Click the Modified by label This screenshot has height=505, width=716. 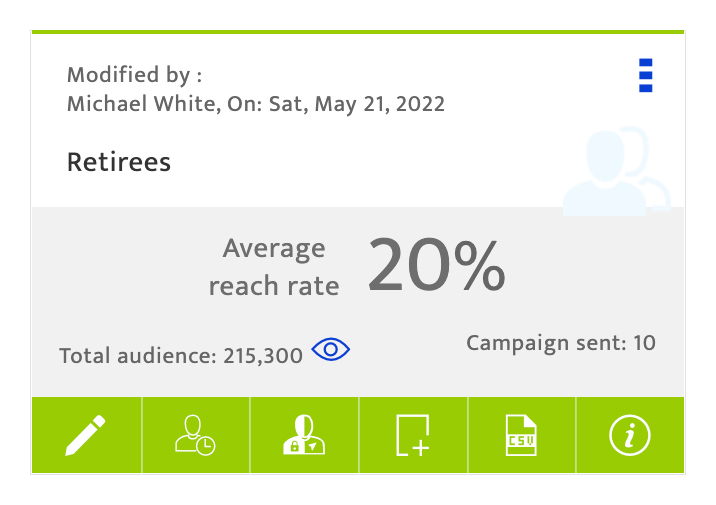[x=134, y=75]
